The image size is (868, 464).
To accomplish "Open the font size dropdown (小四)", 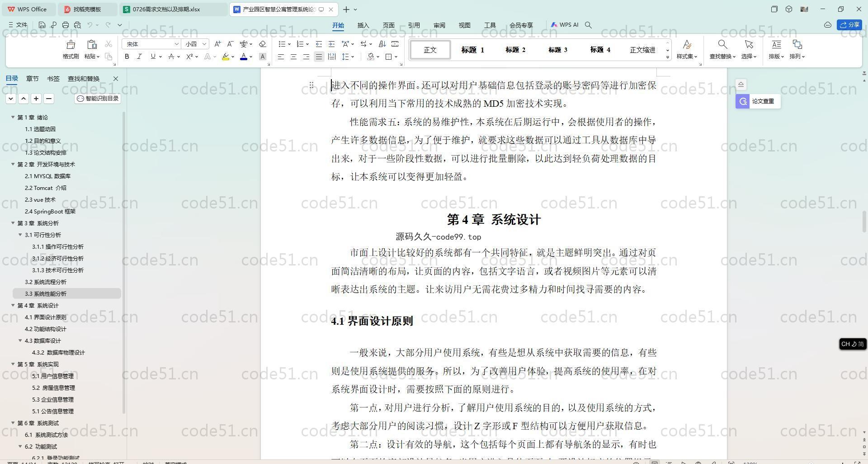I will (204, 44).
